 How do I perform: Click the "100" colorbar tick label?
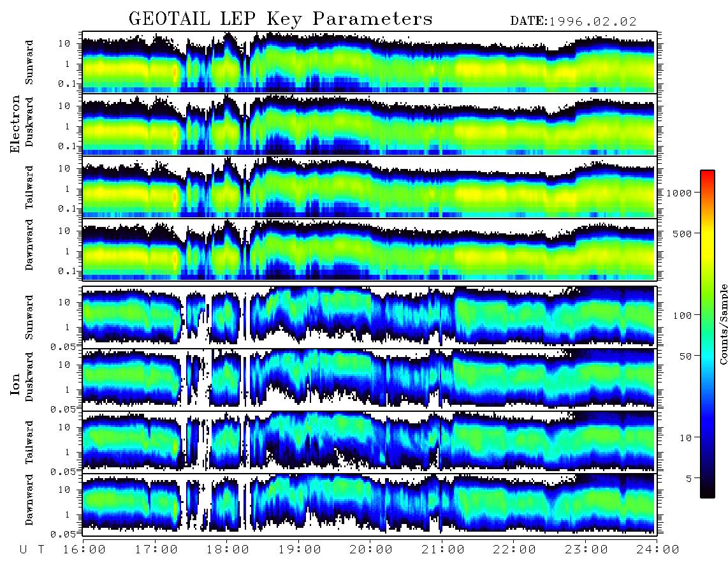[682, 316]
